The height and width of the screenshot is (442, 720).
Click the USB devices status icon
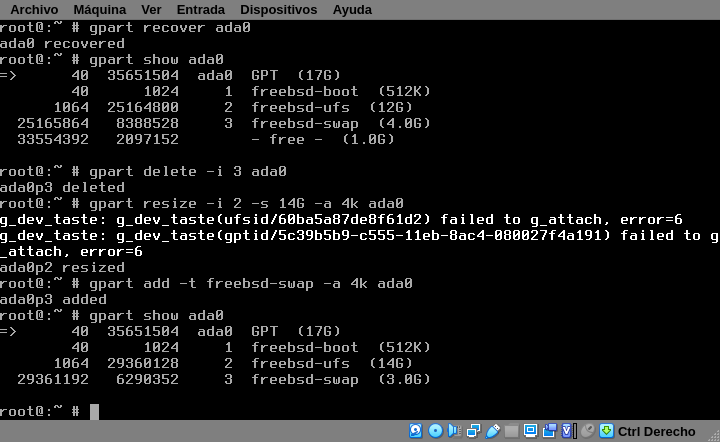coord(492,431)
